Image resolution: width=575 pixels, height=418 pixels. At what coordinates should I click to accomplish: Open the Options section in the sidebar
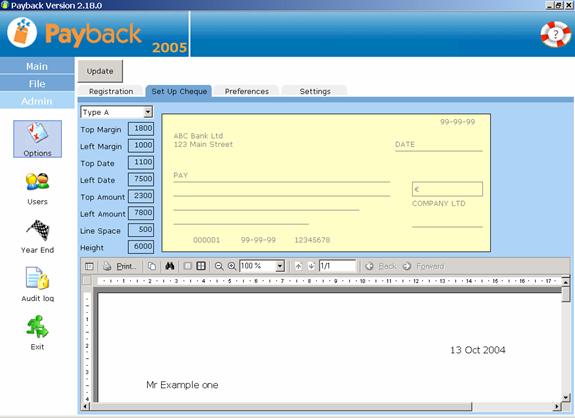tap(37, 139)
